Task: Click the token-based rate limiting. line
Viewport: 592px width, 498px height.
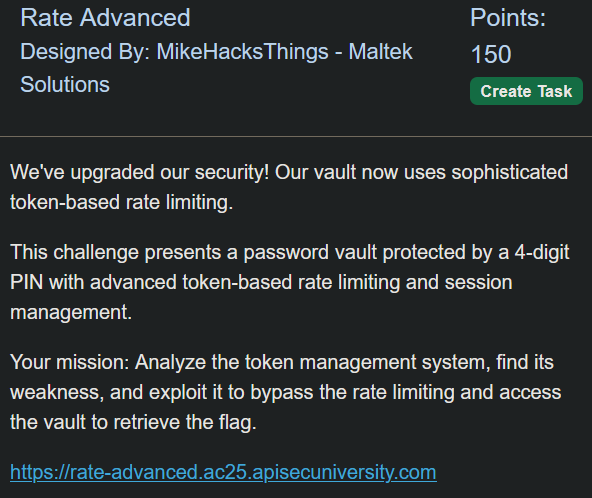Action: 122,202
